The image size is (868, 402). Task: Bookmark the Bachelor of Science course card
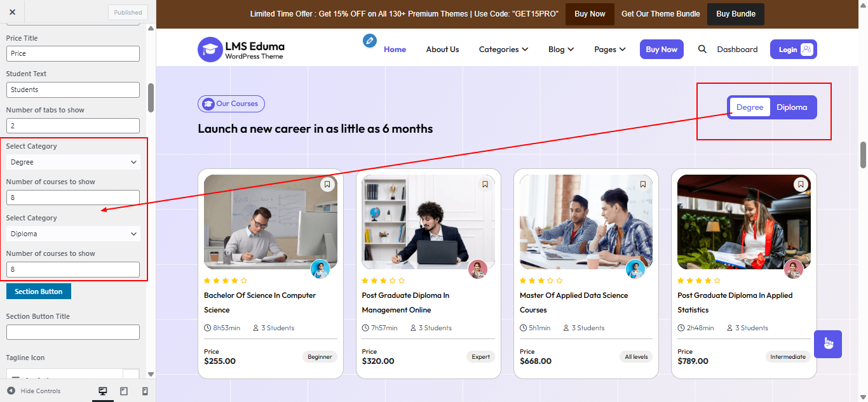(x=327, y=184)
